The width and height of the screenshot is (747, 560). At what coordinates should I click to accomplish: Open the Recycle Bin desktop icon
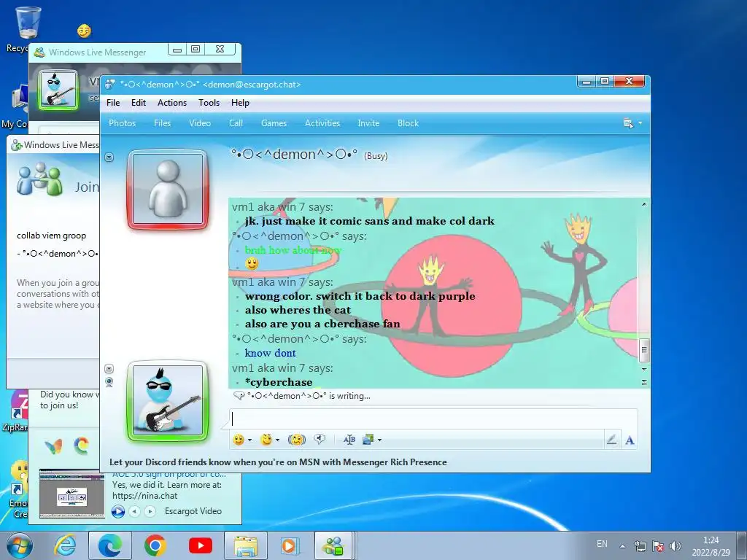(x=27, y=23)
